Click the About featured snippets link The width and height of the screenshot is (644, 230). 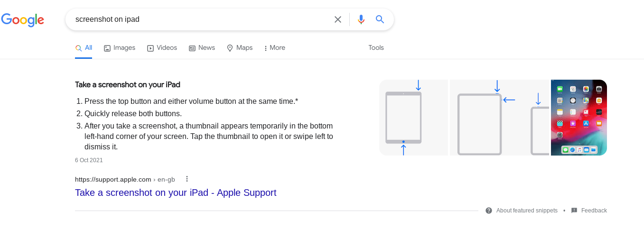click(x=527, y=211)
